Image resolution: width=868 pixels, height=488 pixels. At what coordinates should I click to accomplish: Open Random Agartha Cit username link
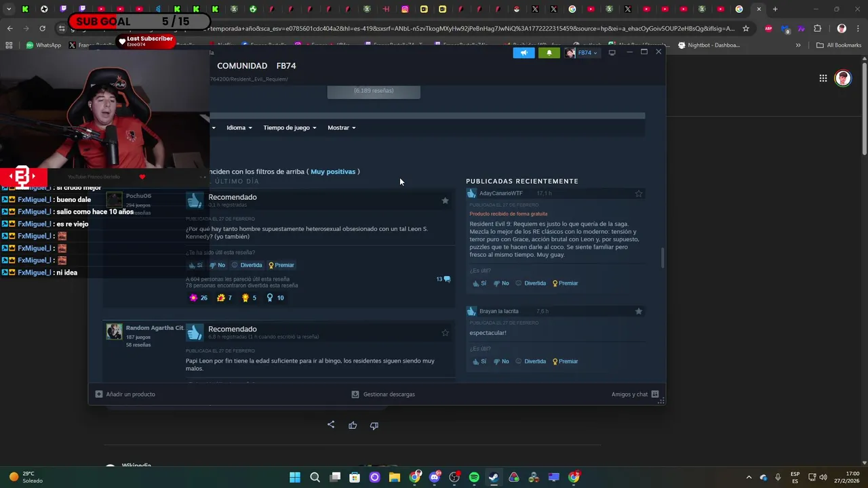click(x=155, y=328)
